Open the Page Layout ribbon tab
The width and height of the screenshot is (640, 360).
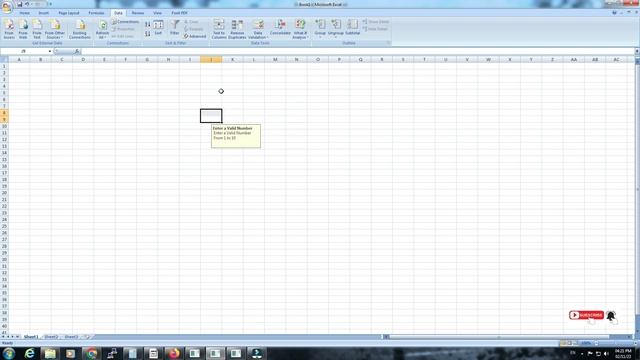69,13
